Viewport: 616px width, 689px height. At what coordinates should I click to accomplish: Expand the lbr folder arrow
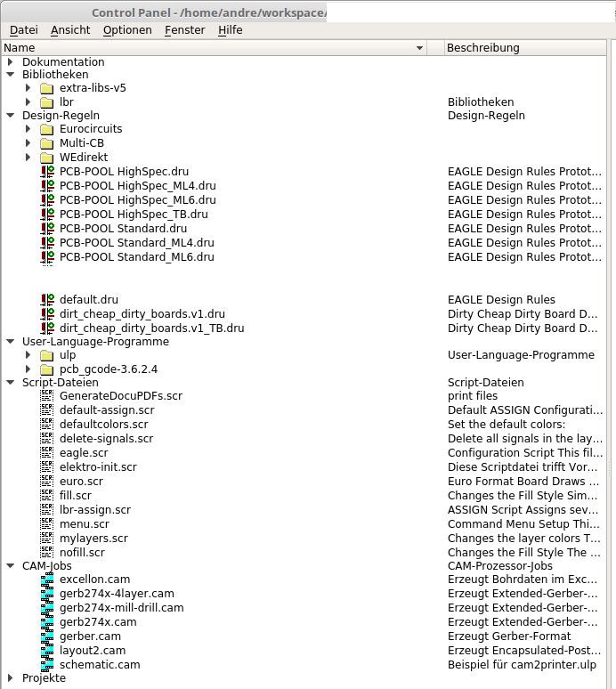point(28,102)
